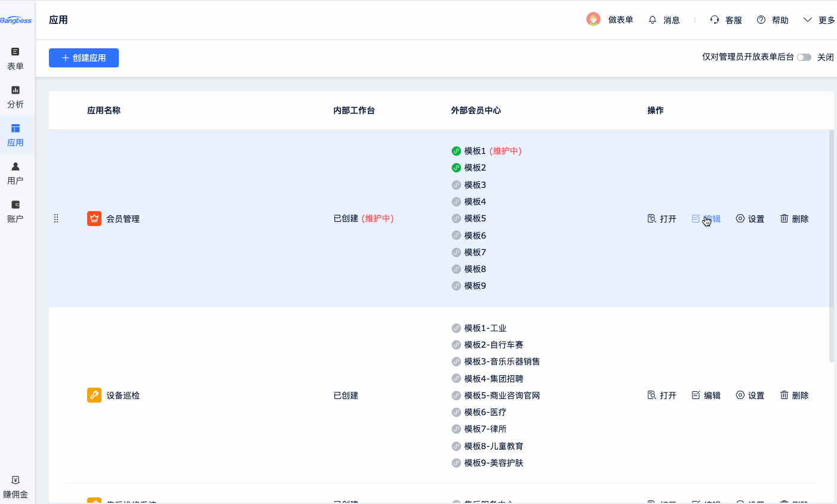Open 消息 notifications in header

point(664,20)
